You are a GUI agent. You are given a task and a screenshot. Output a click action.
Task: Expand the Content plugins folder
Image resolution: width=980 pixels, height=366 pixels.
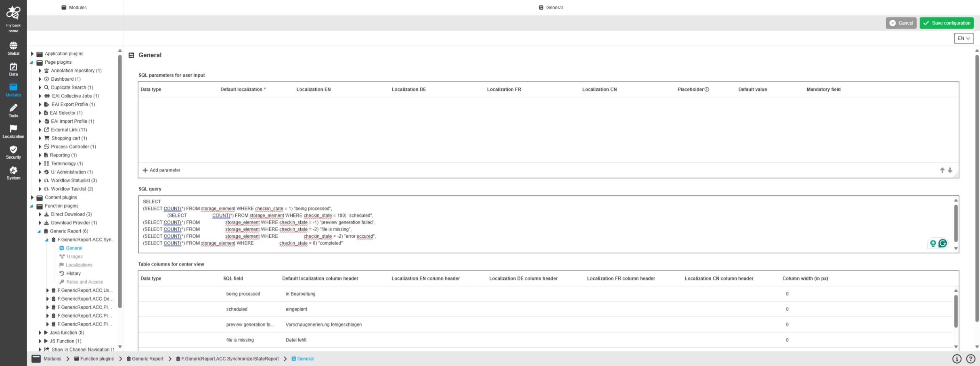click(32, 198)
